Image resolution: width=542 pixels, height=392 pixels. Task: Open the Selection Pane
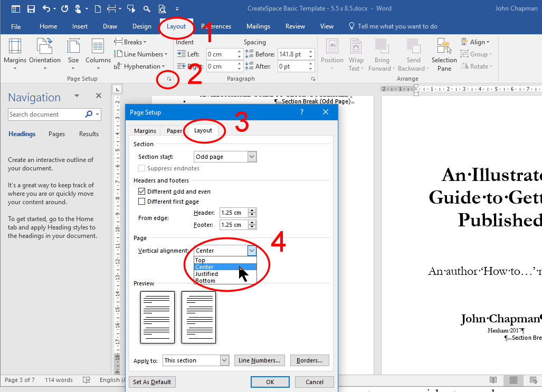coord(444,54)
